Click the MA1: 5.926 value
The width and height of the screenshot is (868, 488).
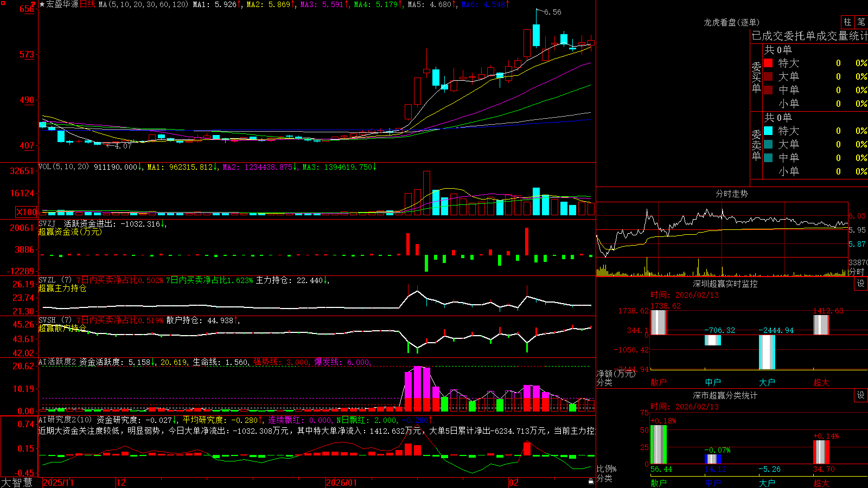pos(215,4)
